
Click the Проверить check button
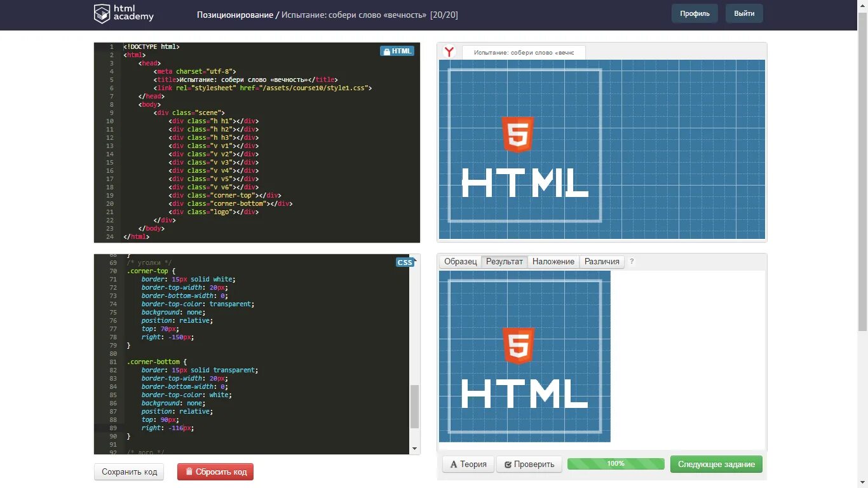coord(529,464)
